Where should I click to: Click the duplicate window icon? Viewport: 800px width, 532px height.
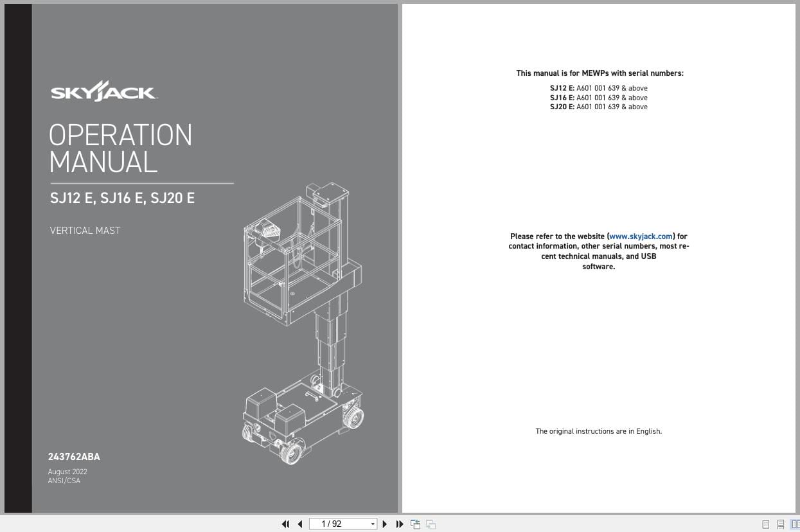click(431, 524)
